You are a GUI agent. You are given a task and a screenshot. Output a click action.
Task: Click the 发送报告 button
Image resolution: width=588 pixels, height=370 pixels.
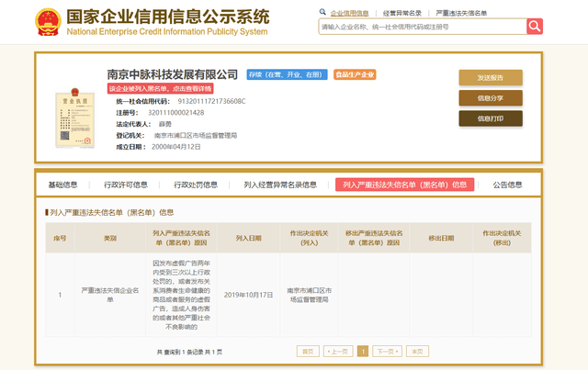(491, 77)
